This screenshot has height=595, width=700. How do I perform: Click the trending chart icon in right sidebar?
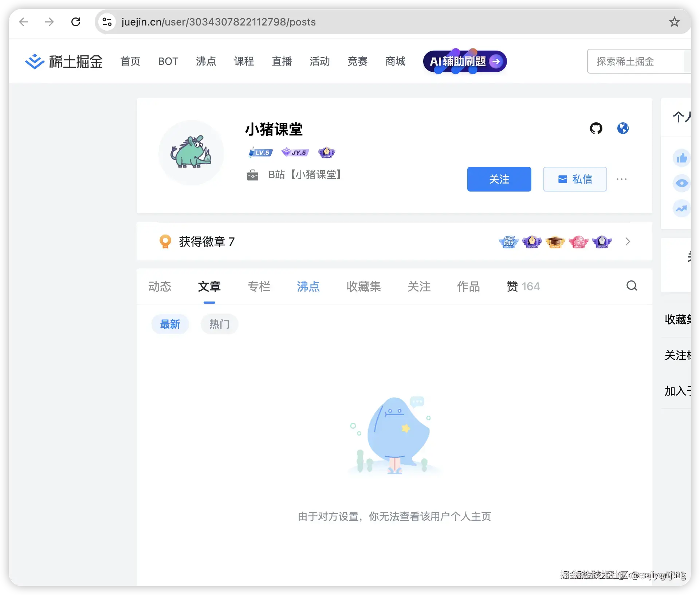coord(681,208)
